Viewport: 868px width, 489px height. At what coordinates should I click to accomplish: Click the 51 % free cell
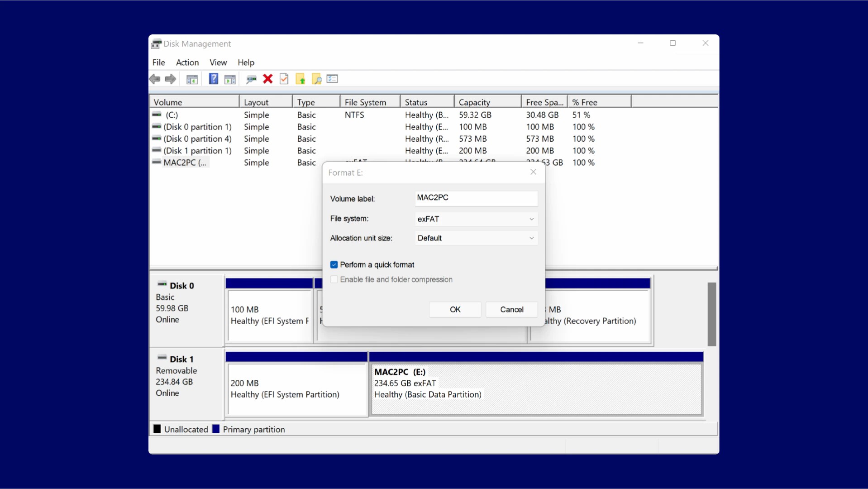click(581, 115)
